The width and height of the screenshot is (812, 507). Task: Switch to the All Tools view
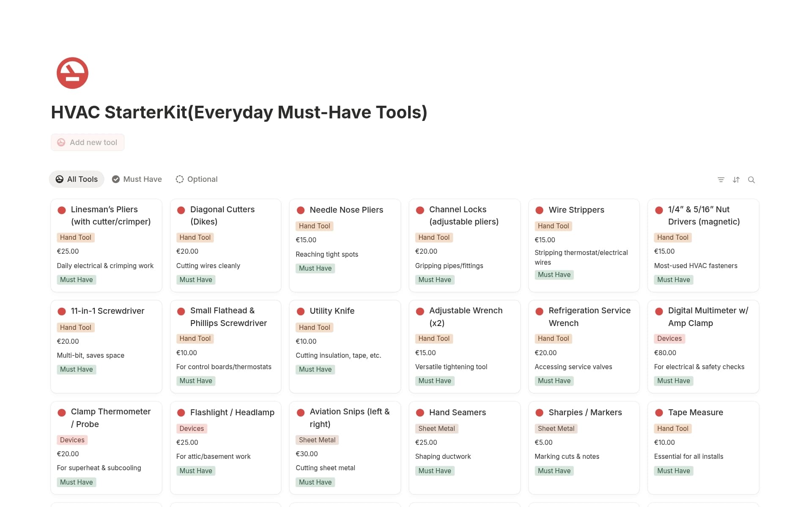click(77, 179)
